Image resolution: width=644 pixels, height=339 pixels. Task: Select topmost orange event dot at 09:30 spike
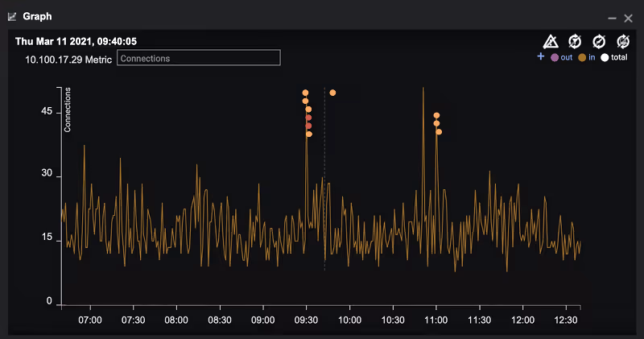tap(305, 93)
